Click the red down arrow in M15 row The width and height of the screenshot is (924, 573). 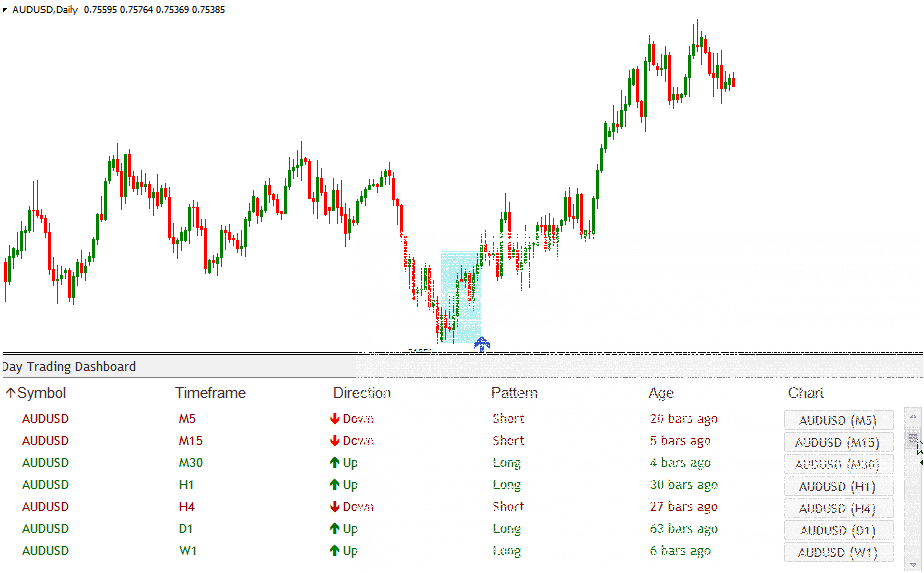click(x=335, y=441)
